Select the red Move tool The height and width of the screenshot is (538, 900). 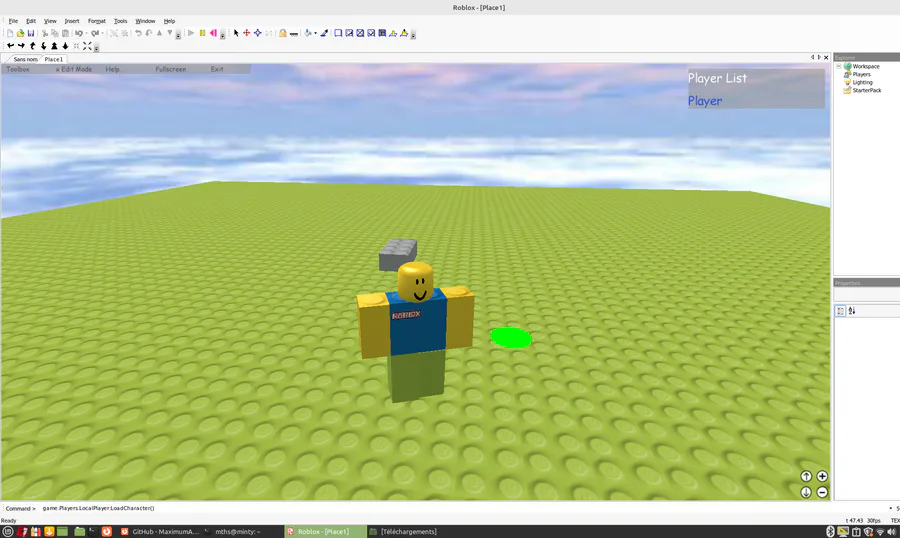(247, 33)
